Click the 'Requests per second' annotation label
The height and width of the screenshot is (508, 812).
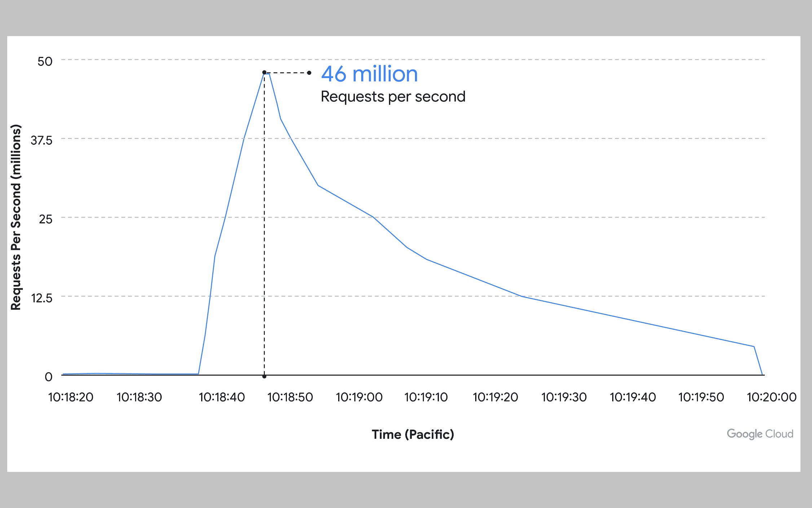pyautogui.click(x=393, y=97)
